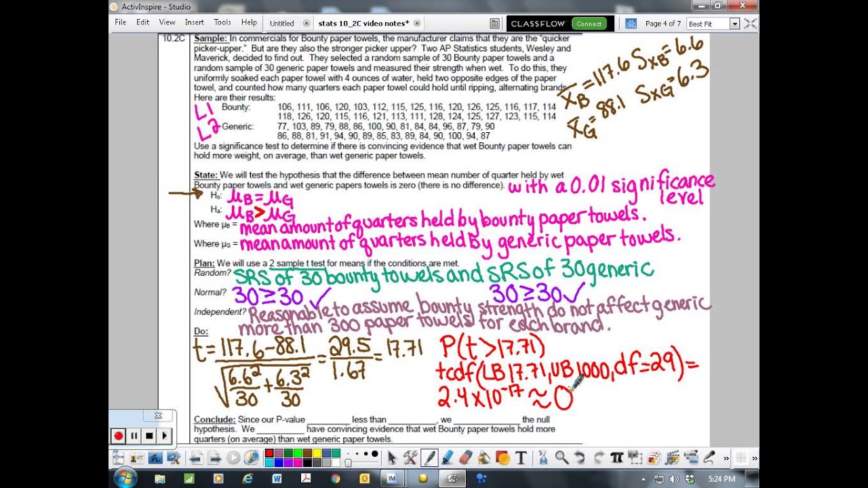Click the Main Menu flipchart icon
The width and height of the screenshot is (868, 488).
(118, 457)
